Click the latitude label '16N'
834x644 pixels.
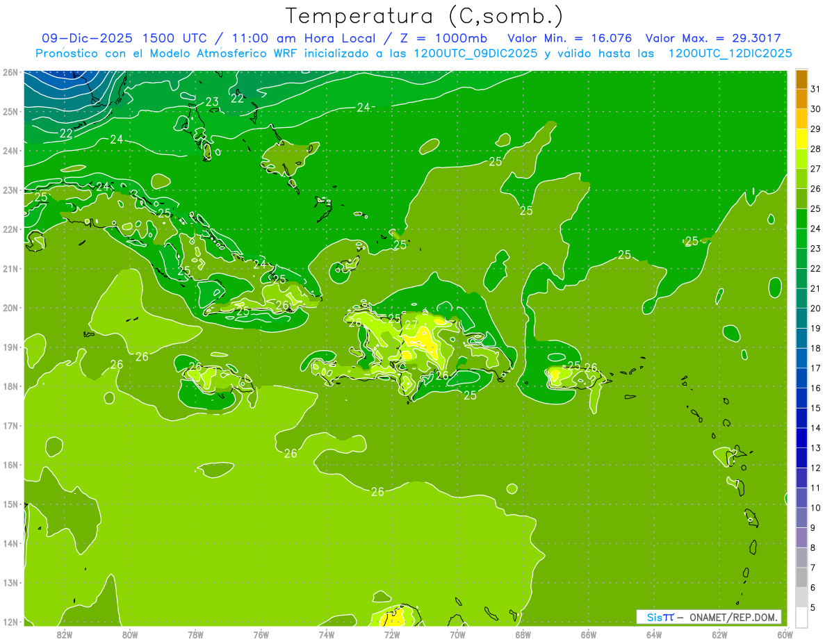(x=10, y=465)
